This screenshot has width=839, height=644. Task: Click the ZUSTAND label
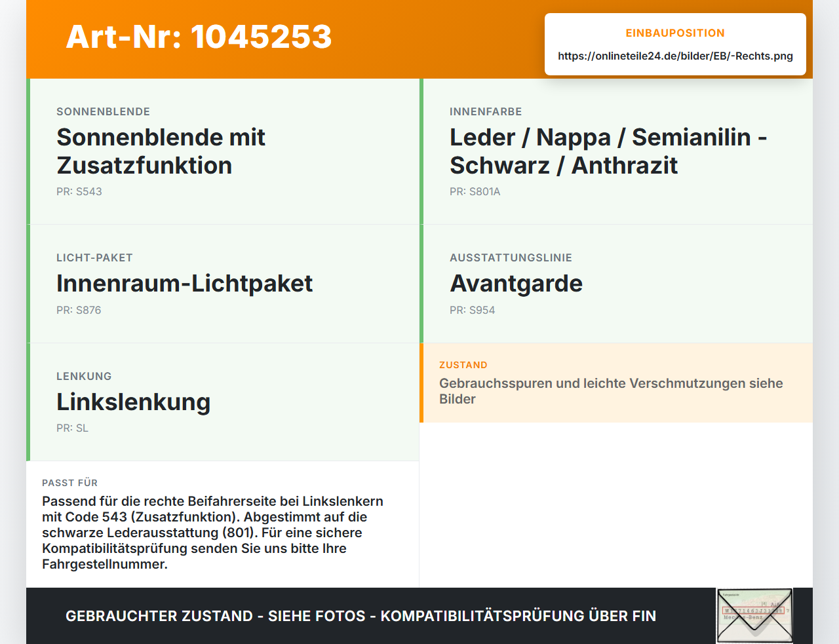[x=463, y=366]
